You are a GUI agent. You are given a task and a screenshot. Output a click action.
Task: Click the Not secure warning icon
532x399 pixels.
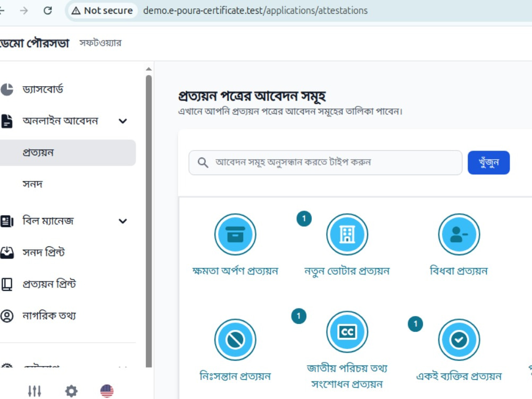click(x=76, y=11)
